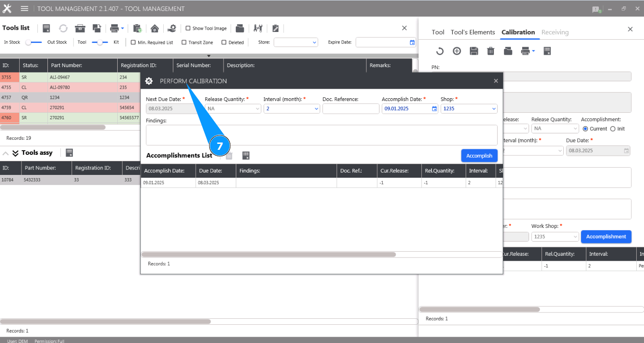
Task: Check the Min. Required List box
Action: point(133,42)
